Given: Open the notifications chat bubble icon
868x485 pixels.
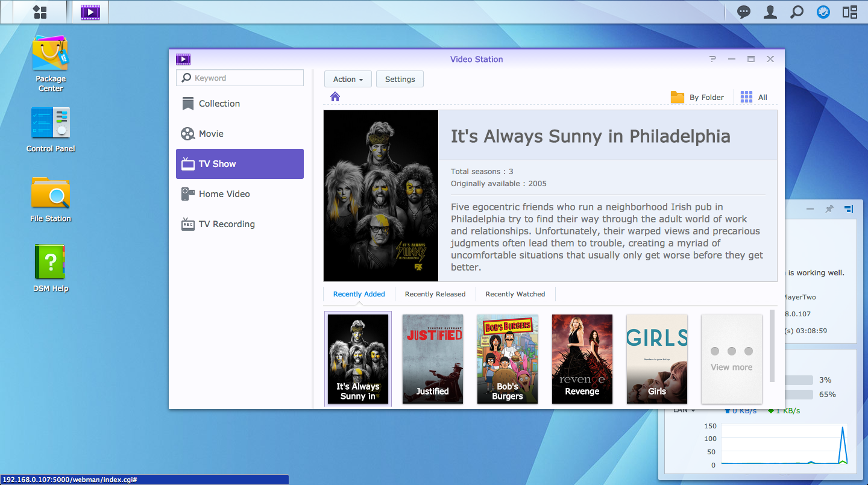Looking at the screenshot, I should tap(744, 12).
